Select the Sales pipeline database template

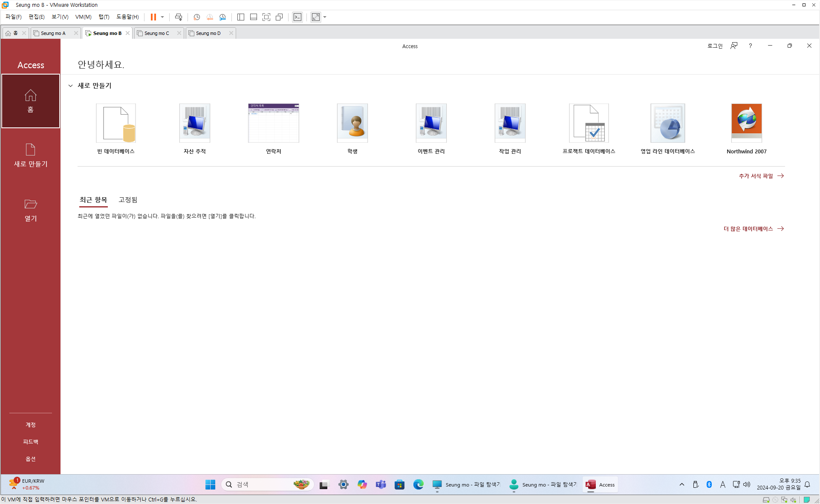tap(667, 124)
